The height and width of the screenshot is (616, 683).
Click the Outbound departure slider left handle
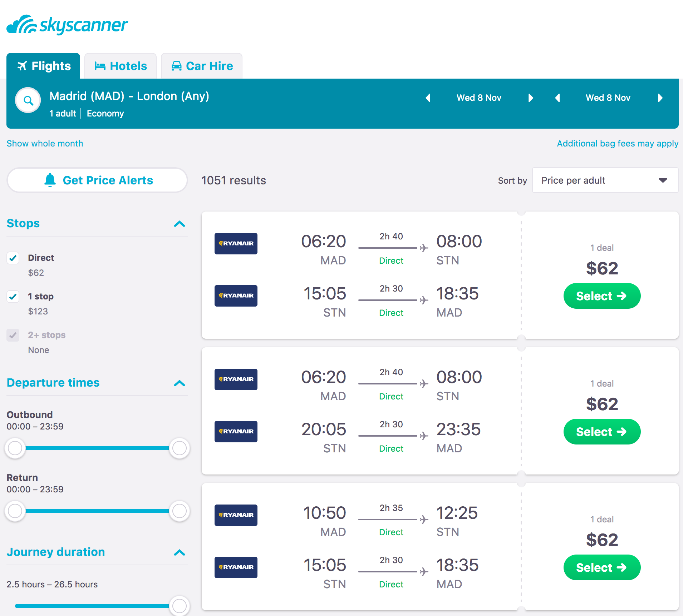click(15, 448)
